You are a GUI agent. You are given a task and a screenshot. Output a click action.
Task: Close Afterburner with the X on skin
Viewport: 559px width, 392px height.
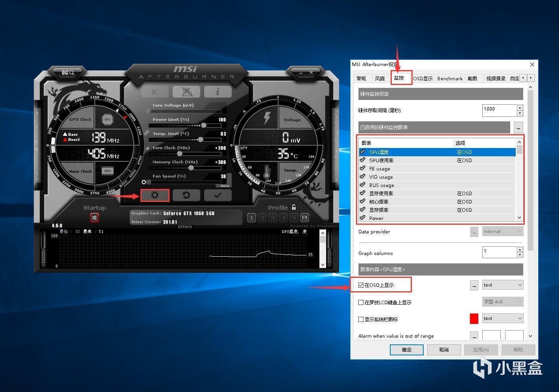pyautogui.click(x=311, y=72)
